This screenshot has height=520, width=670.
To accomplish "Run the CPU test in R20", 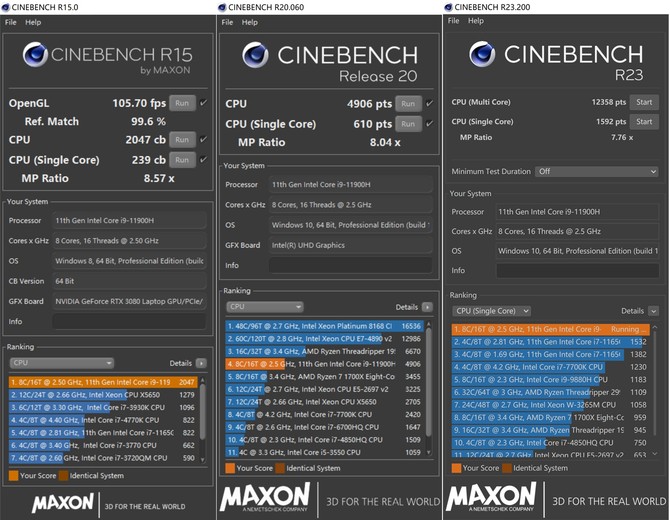I will [408, 103].
